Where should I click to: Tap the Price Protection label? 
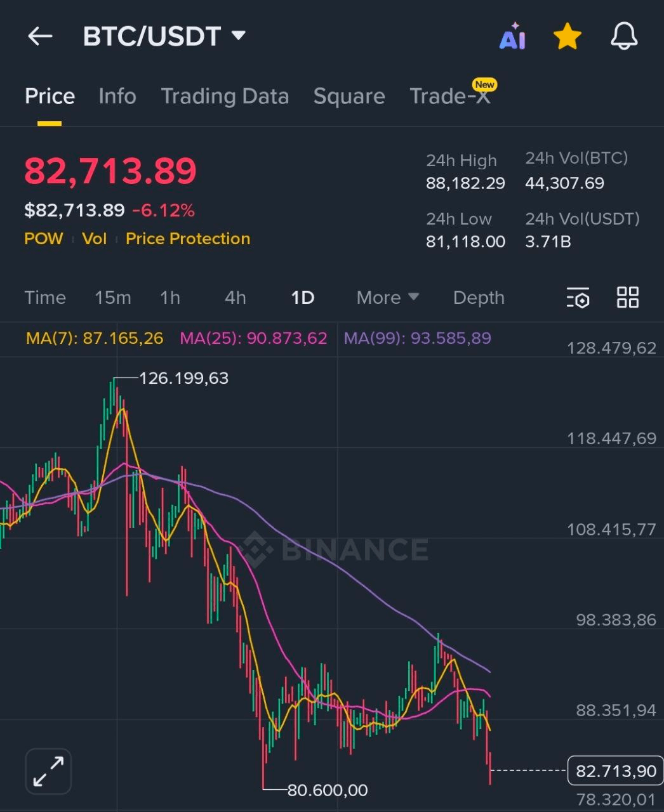pyautogui.click(x=188, y=239)
